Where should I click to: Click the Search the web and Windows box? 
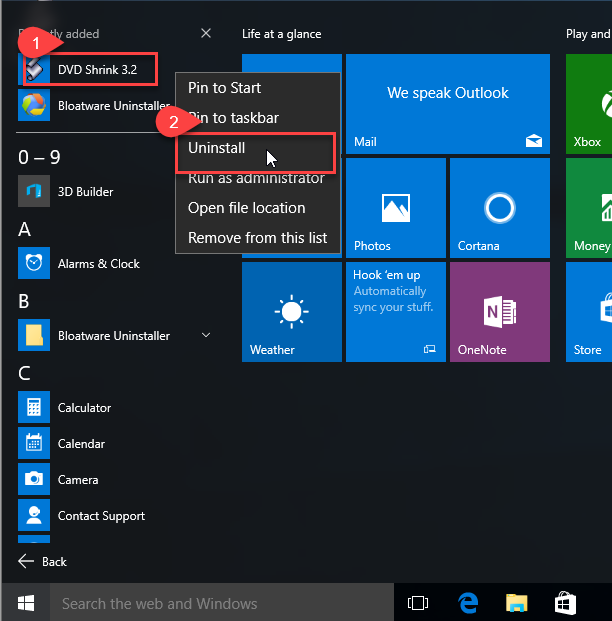point(222,603)
